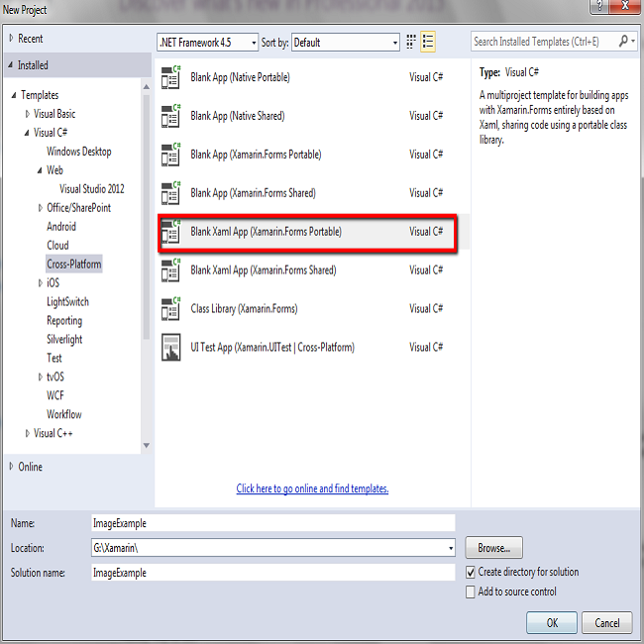Screen dimensions: 644x644
Task: Click the tree scrollbar up arrow
Action: coord(147,87)
